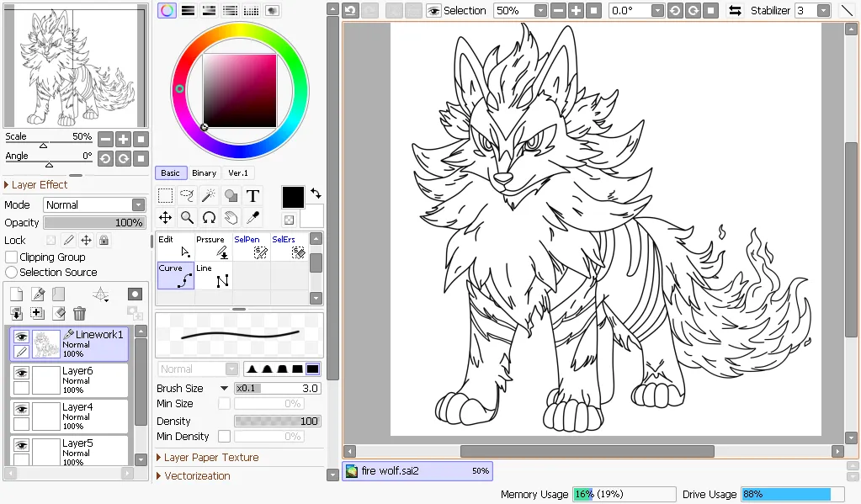Zoom out the navigator with minus button

105,140
